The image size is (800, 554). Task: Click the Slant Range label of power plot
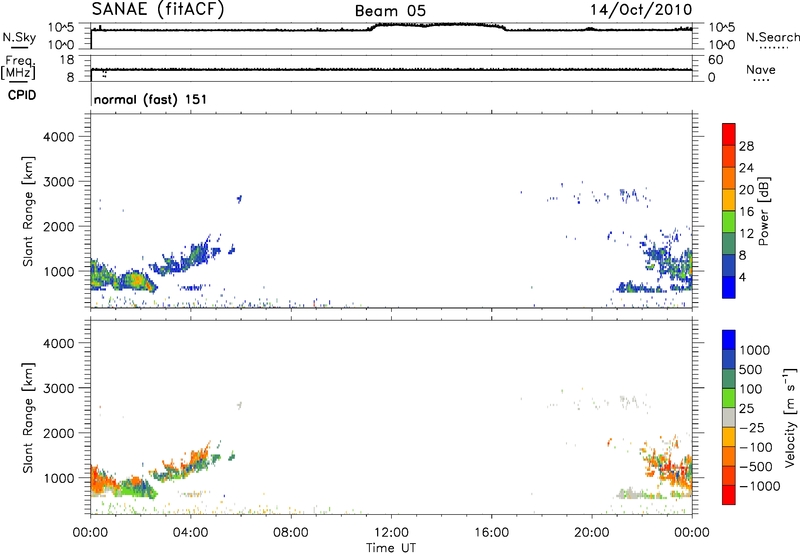[28, 211]
